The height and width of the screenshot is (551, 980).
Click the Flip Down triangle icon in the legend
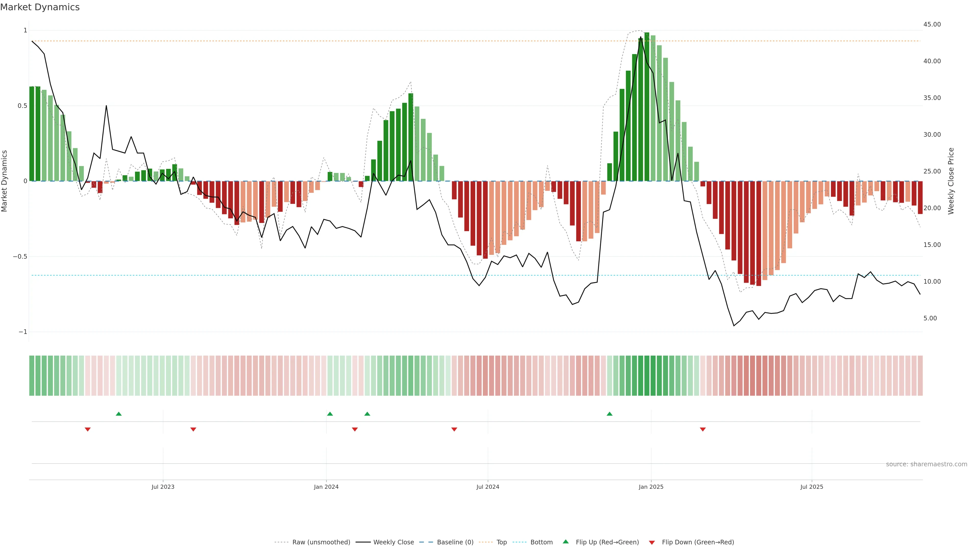652,542
